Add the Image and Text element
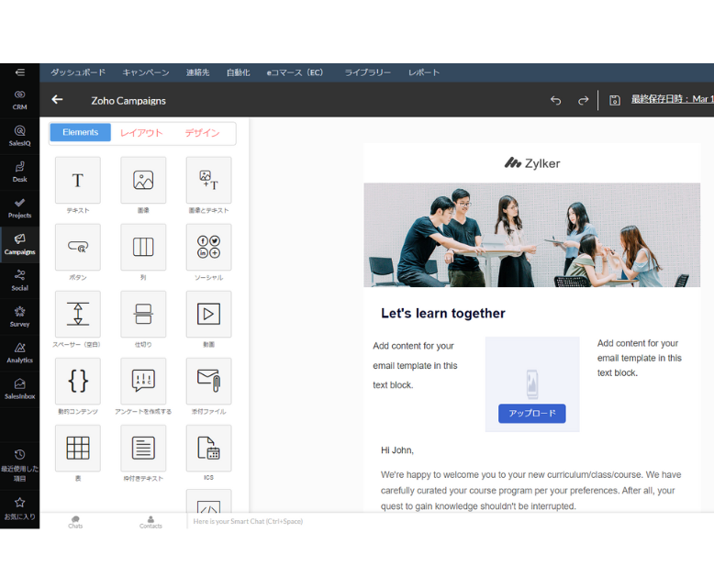Screen dimensions: 714x588 coord(208,181)
